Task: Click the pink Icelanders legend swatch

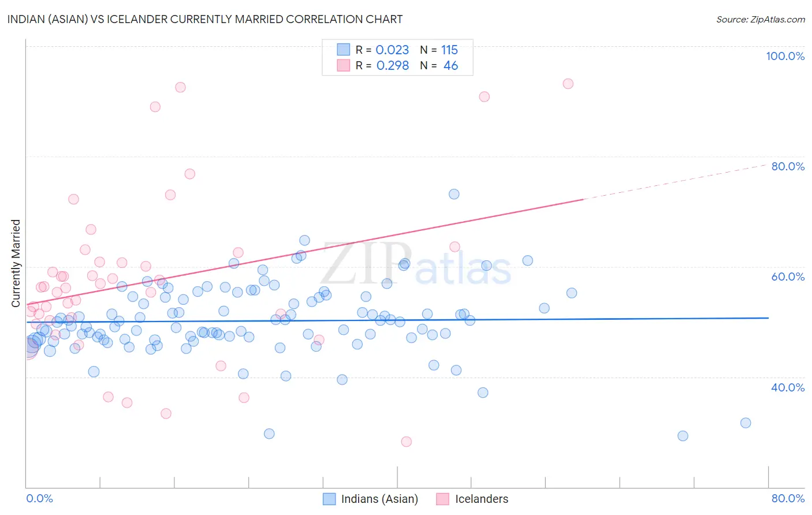Action: point(443,499)
